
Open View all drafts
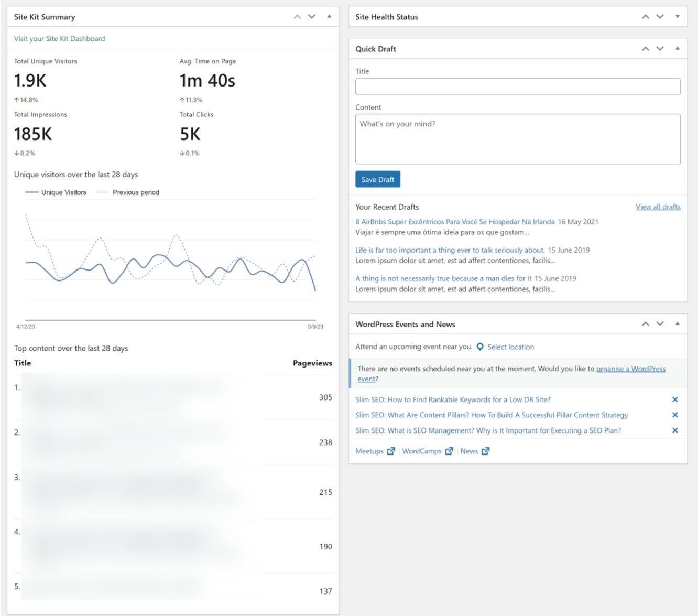(658, 207)
